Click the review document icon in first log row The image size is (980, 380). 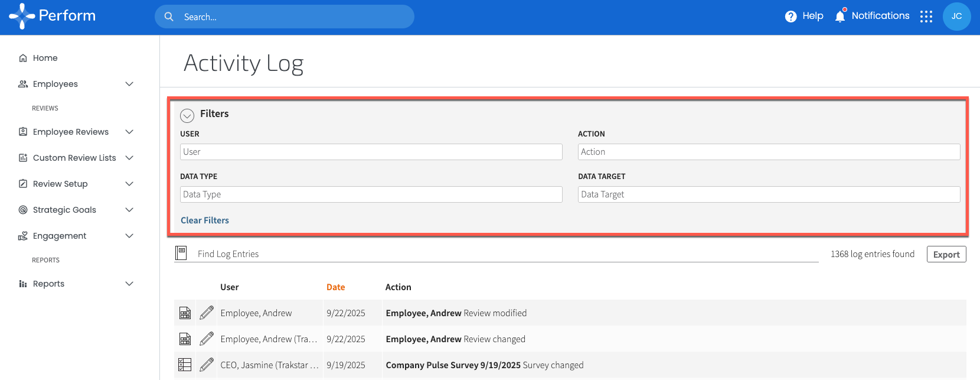pyautogui.click(x=185, y=313)
